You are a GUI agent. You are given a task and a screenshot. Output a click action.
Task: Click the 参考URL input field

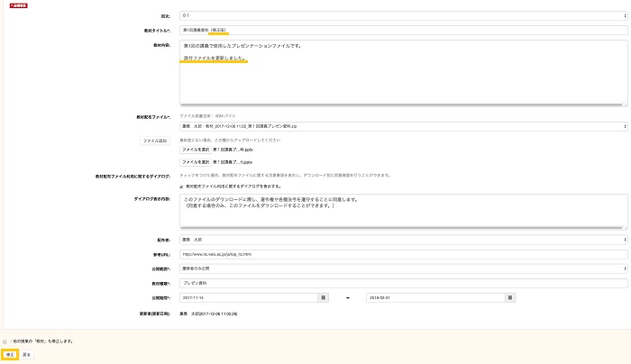pyautogui.click(x=403, y=254)
